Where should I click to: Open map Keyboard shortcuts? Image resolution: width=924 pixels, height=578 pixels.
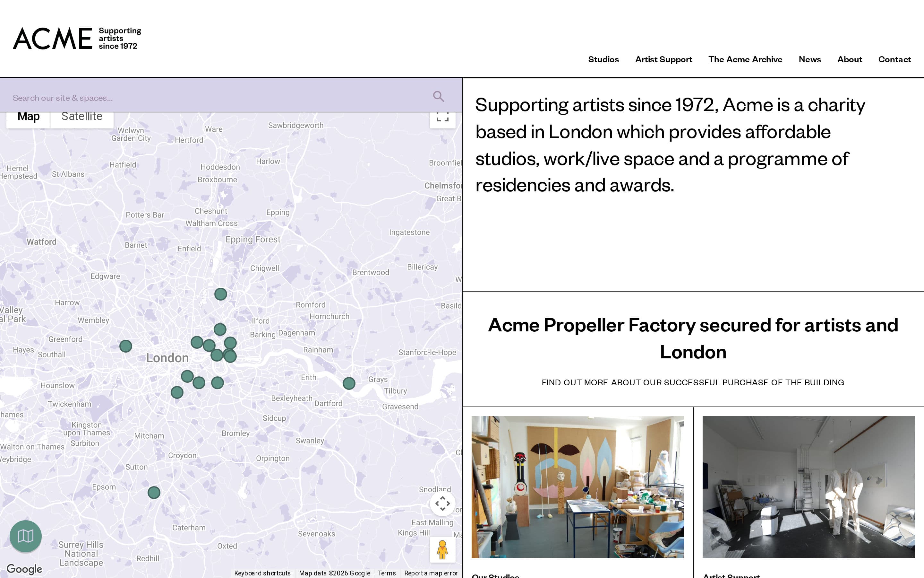(262, 573)
